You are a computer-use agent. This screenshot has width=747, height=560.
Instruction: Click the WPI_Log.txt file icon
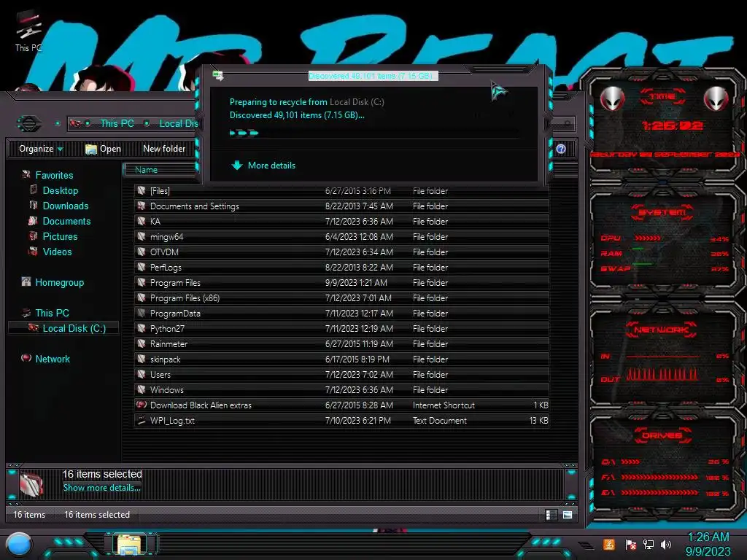142,420
